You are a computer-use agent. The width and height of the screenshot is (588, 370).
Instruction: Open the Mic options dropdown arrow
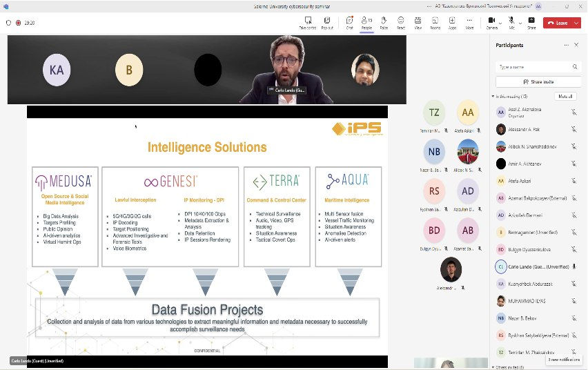(520, 23)
